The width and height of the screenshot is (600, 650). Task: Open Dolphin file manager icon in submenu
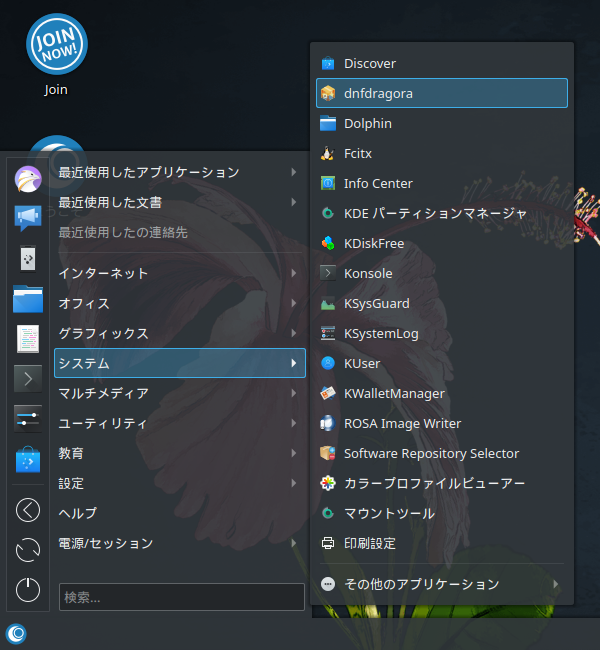click(328, 124)
